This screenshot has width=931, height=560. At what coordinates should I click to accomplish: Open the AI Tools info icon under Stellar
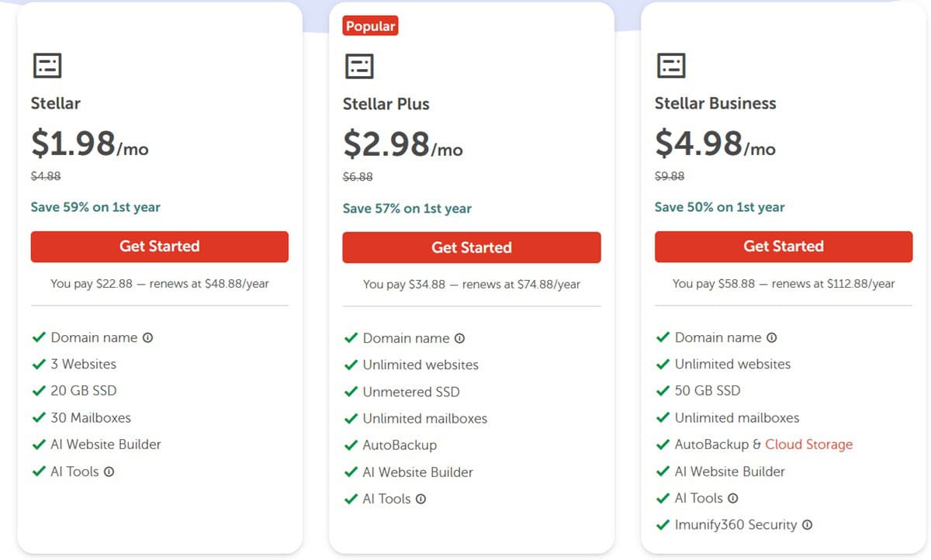coord(109,472)
